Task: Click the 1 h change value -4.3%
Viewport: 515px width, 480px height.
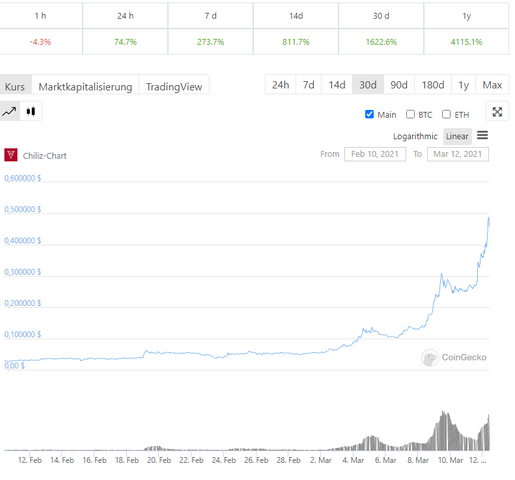Action: [x=40, y=42]
